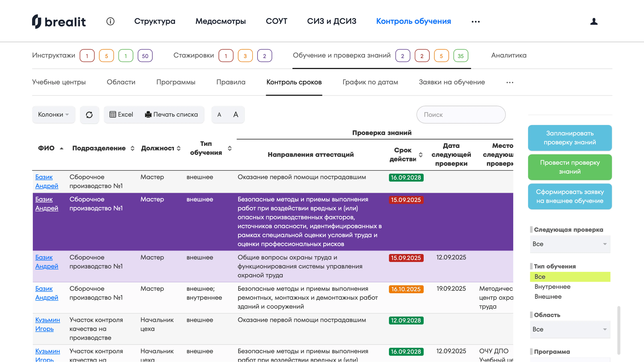Click the Поиск search field

pyautogui.click(x=461, y=115)
